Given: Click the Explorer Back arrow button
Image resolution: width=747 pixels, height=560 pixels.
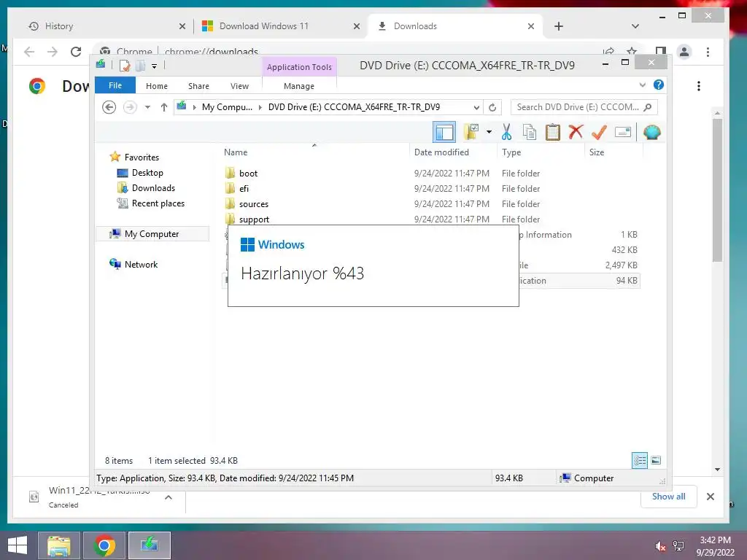Looking at the screenshot, I should 109,107.
